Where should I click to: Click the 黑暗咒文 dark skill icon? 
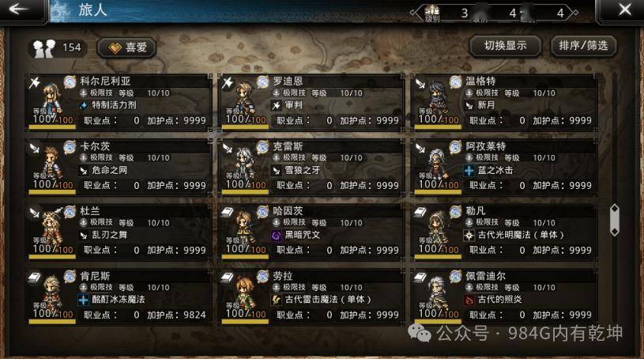[277, 235]
